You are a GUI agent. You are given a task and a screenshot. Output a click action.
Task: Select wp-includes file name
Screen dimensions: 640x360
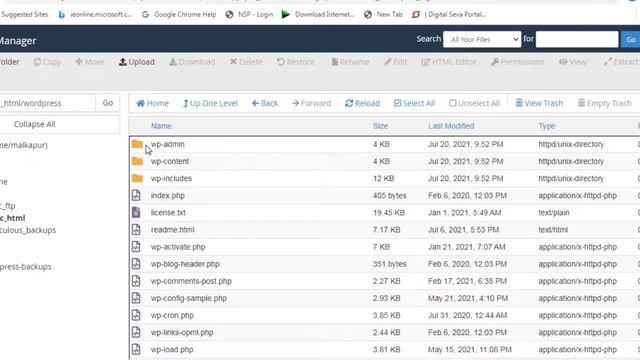point(171,178)
